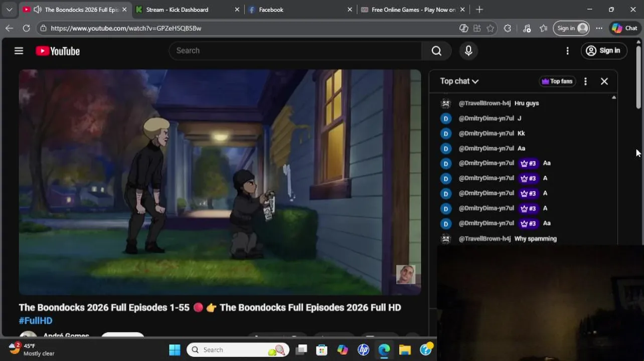The height and width of the screenshot is (361, 644).
Task: Switch to The Boondocks 2026 YouTube tab
Action: tap(74, 10)
